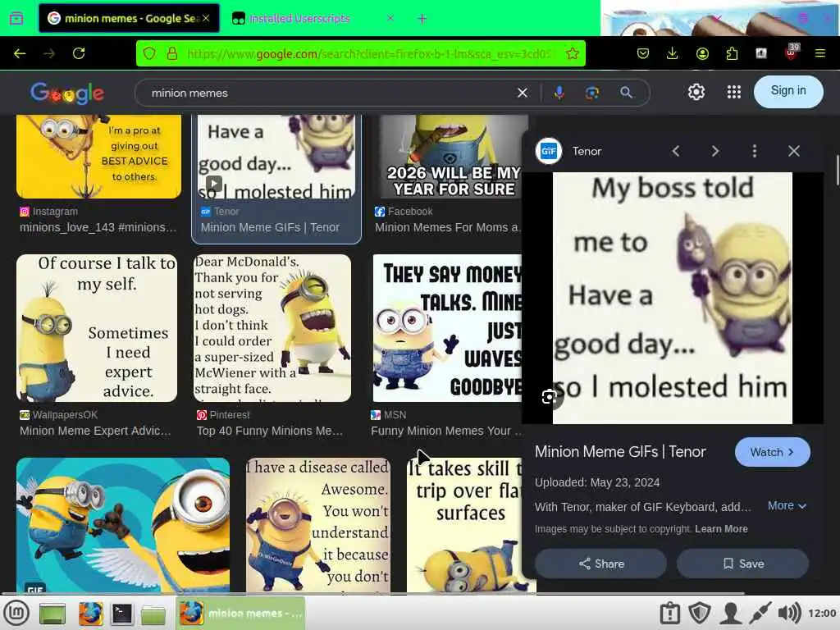Open the 'I'm a pro at giving advice' thumbnail
The height and width of the screenshot is (630, 840).
pos(98,157)
